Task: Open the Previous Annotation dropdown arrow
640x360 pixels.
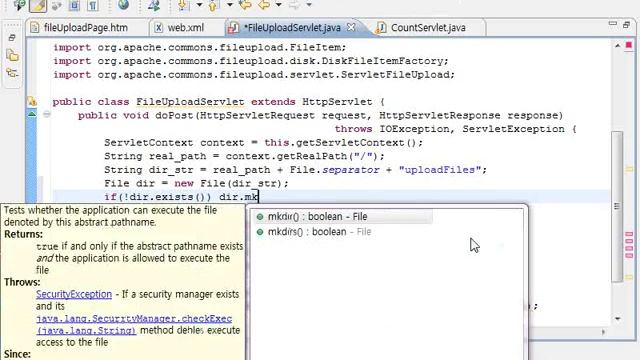Action: point(230,5)
